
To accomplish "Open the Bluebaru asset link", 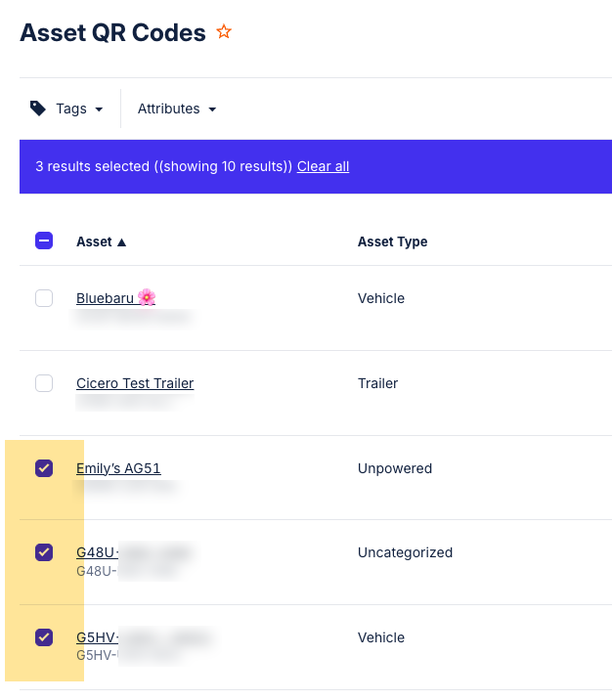I will 105,298.
